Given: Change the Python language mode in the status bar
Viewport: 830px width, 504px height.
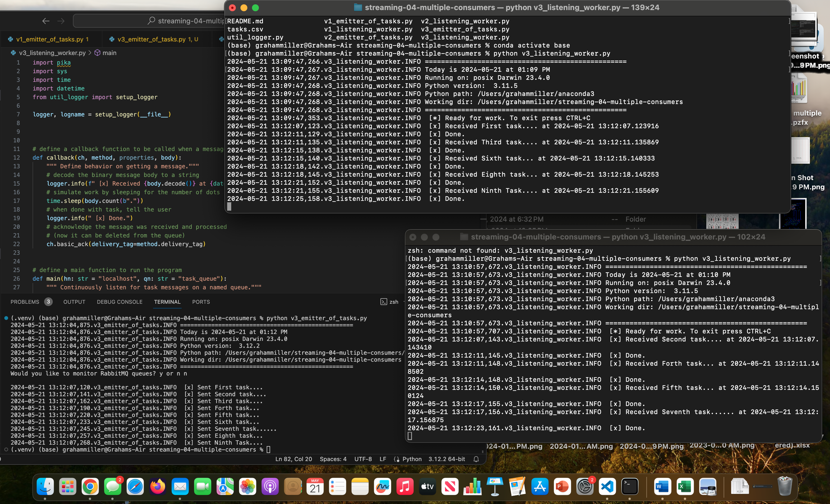Looking at the screenshot, I should [412, 459].
